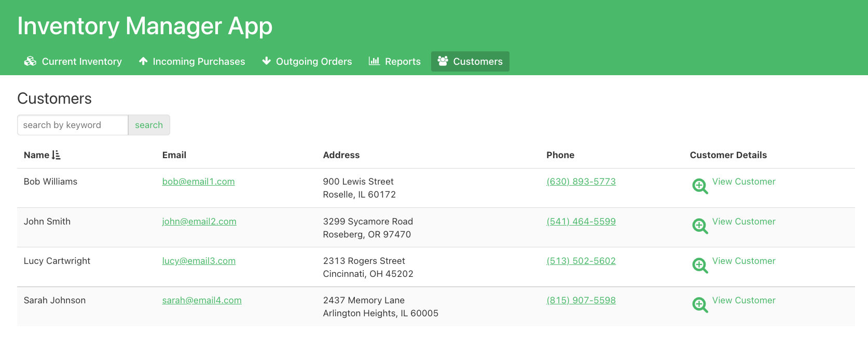Click magnifier icon in Lucy Cartwright row
Image resolution: width=868 pixels, height=364 pixels.
(x=700, y=265)
